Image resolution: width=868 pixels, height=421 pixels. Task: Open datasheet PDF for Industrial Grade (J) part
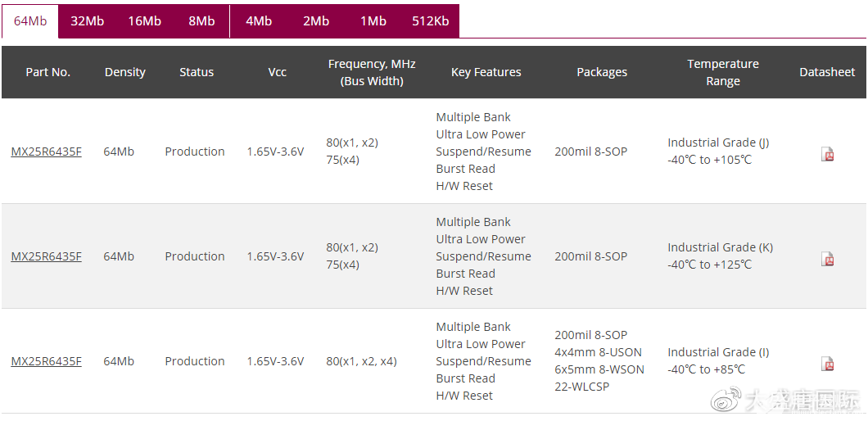(x=827, y=154)
